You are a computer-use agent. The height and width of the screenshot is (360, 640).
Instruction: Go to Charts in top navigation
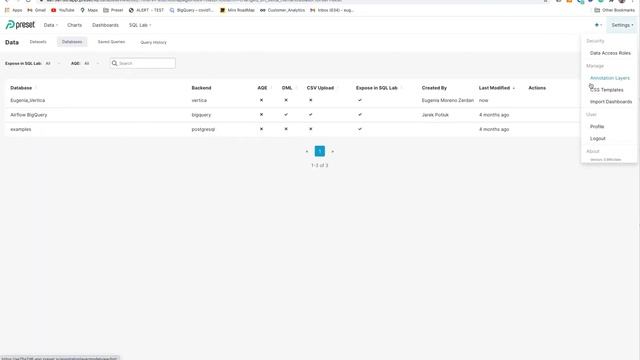[x=74, y=25]
